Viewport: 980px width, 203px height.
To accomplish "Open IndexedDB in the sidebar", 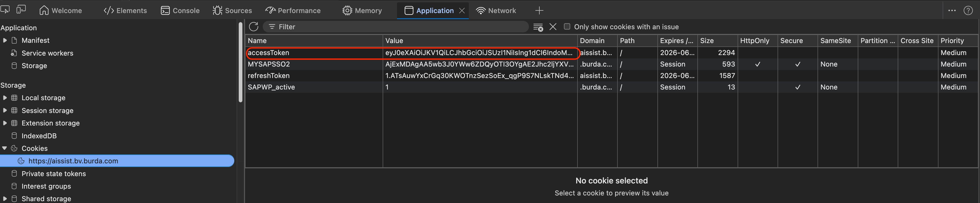I will [39, 136].
